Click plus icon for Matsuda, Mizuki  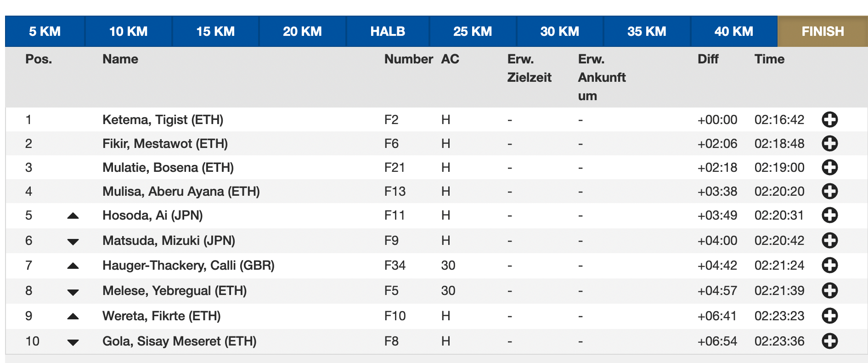pyautogui.click(x=829, y=240)
